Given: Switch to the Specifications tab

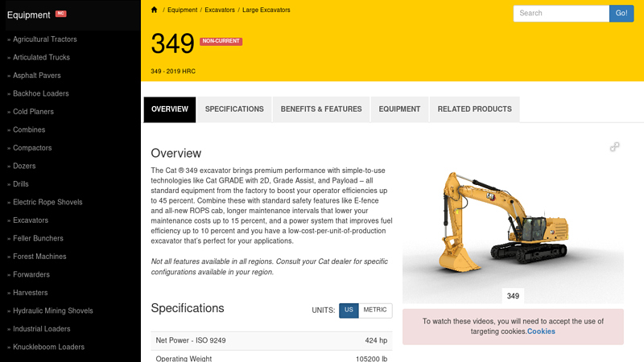Looking at the screenshot, I should [x=234, y=109].
